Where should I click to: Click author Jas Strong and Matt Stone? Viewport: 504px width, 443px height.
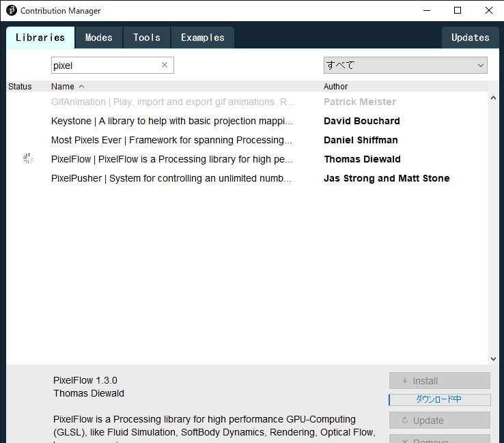tap(387, 178)
